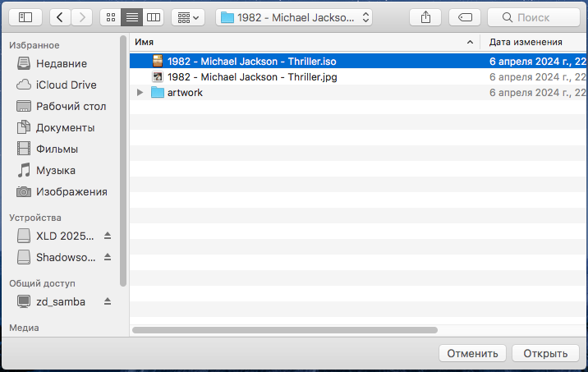Sort by Дата изменения column header

tap(534, 42)
